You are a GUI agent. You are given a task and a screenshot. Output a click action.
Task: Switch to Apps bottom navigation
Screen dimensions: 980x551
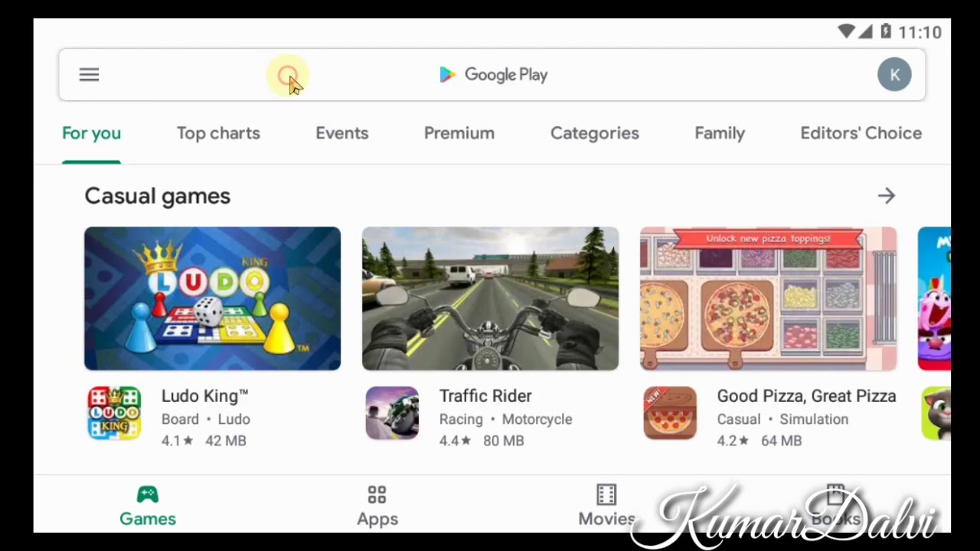coord(377,507)
